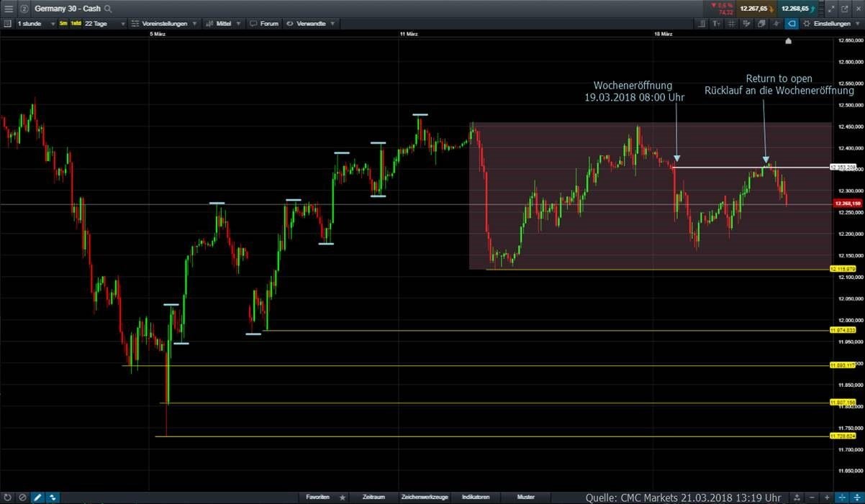Select the 1std quick interval button
Viewport: 865px width, 504px height.
click(76, 24)
